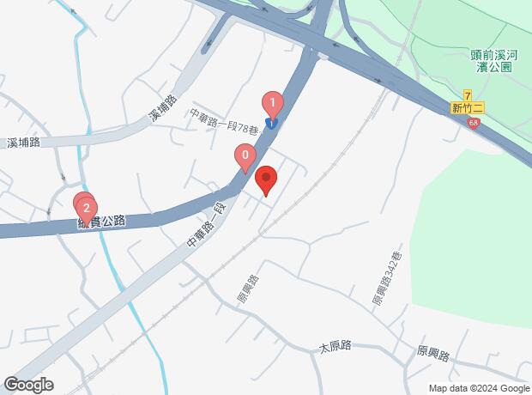Screen dimensions: 532x395
Task: Click the 原興路 label at lower right
Action: pos(433,354)
